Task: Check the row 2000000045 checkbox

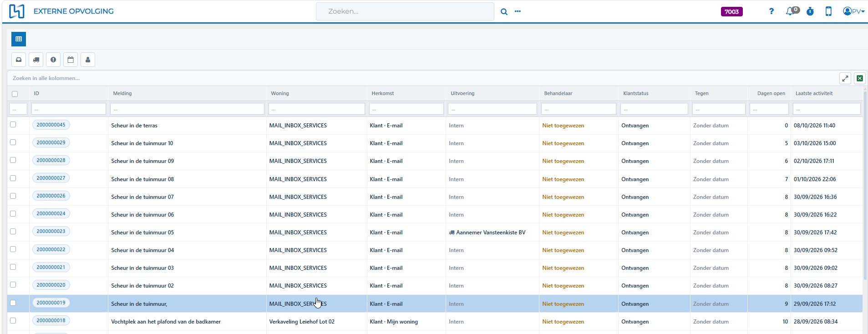Action: 13,125
